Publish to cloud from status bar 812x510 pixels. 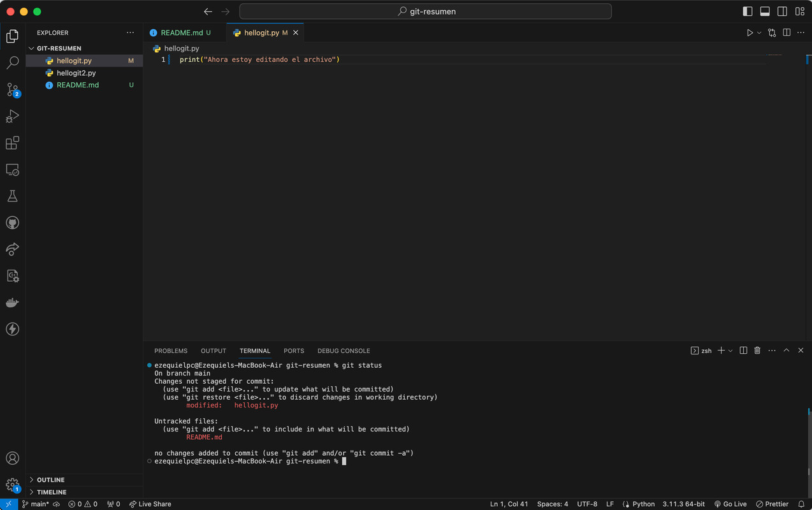pos(56,504)
